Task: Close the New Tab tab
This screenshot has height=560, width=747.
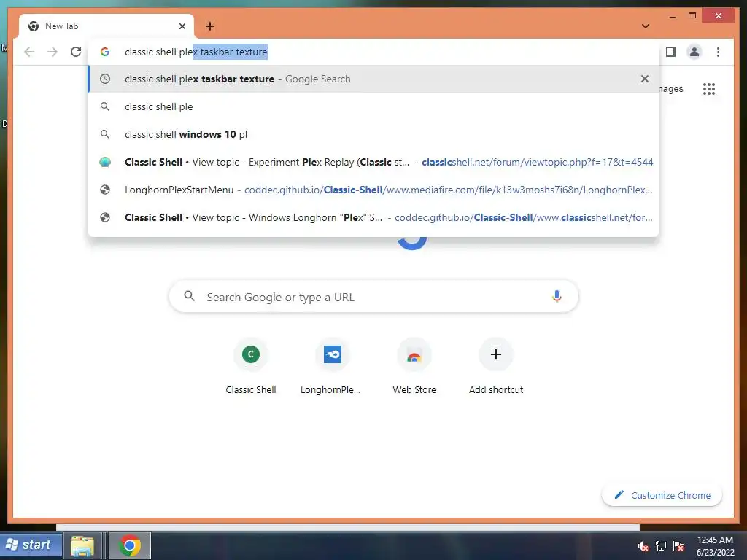Action: 182,26
